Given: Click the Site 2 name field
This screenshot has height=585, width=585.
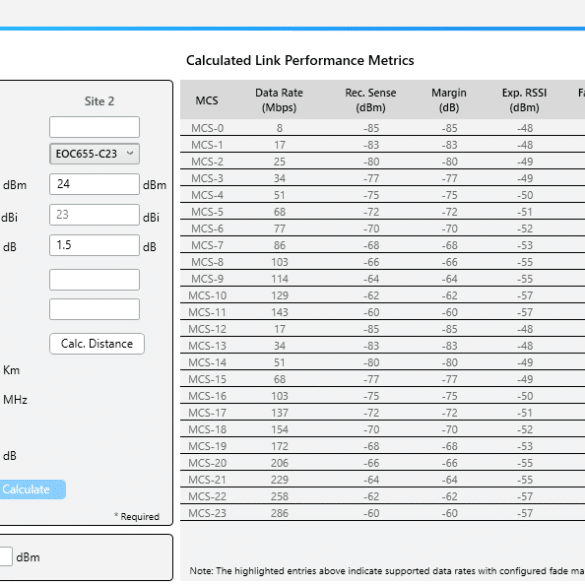Looking at the screenshot, I should pos(94,127).
